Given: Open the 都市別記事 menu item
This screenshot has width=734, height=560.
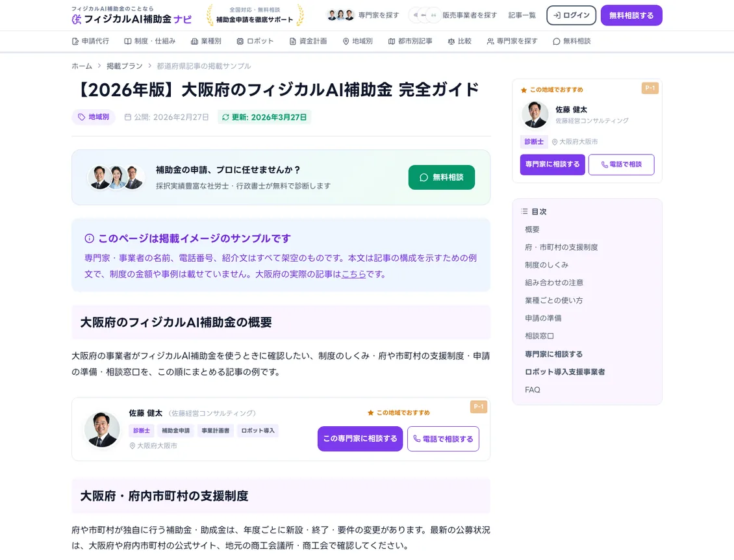Looking at the screenshot, I should click(x=410, y=41).
